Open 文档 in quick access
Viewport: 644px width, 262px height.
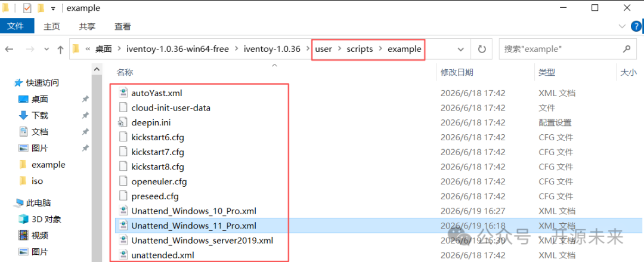pyautogui.click(x=40, y=132)
